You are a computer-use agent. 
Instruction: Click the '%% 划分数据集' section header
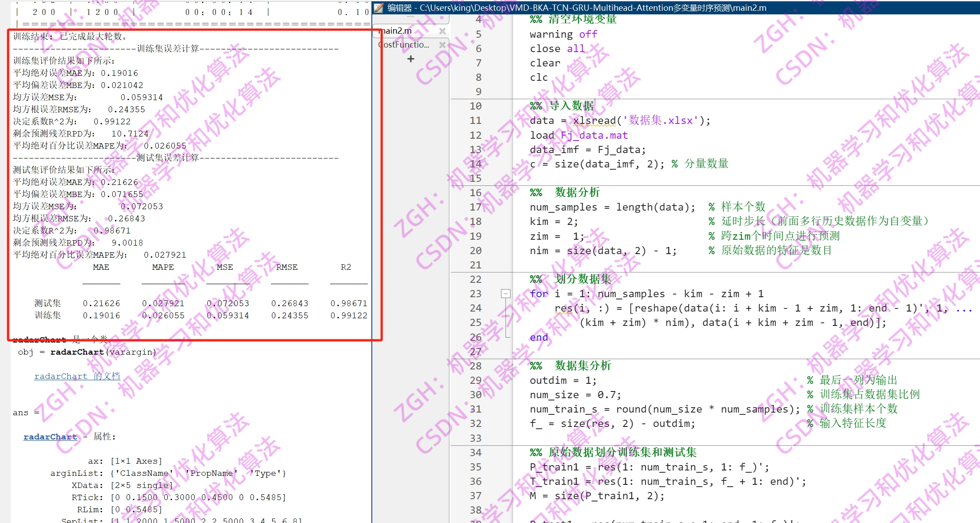tap(570, 279)
